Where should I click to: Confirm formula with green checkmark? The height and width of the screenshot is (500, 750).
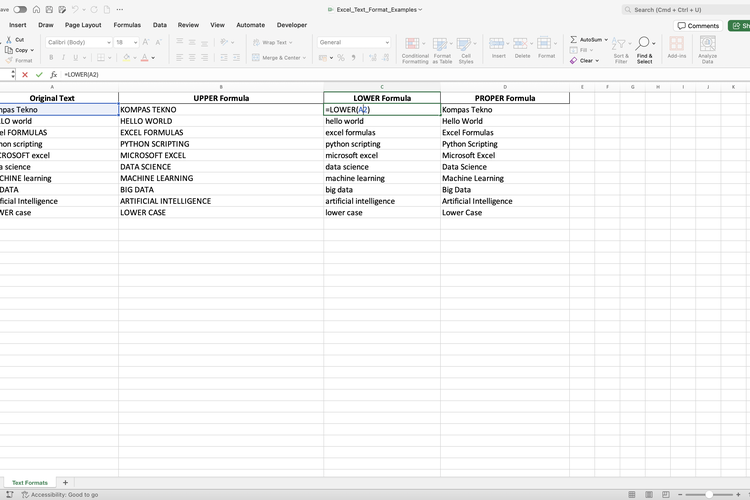point(39,75)
